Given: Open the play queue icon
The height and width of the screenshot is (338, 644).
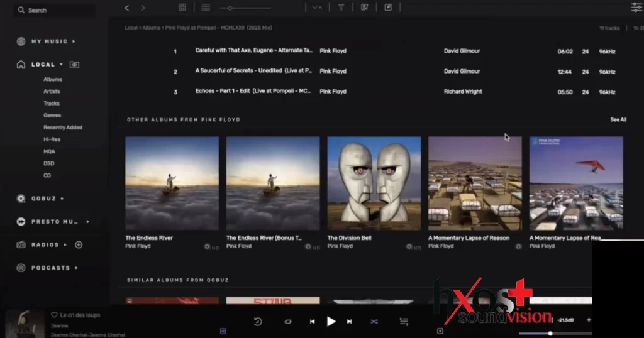Looking at the screenshot, I should (x=404, y=322).
